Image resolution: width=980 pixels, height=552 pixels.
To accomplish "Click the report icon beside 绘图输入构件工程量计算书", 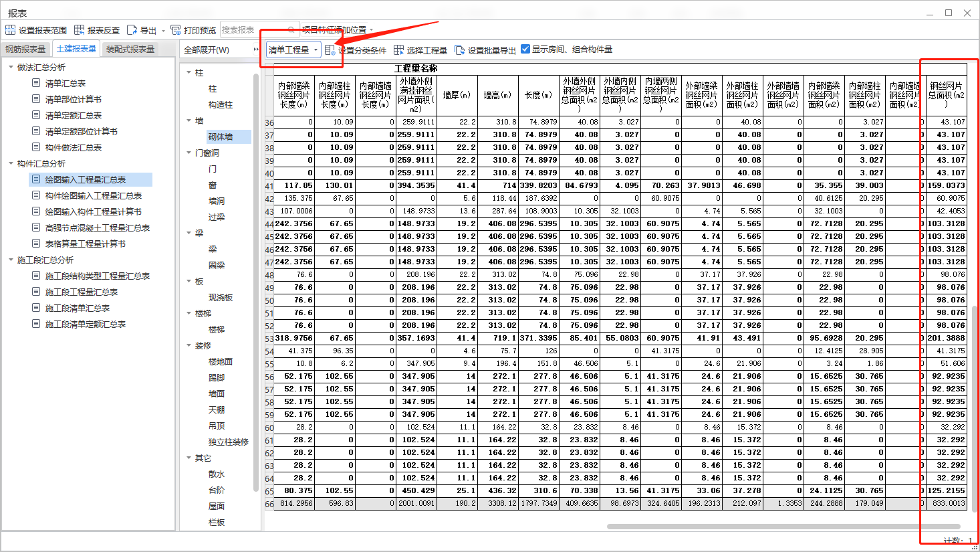I will click(36, 211).
